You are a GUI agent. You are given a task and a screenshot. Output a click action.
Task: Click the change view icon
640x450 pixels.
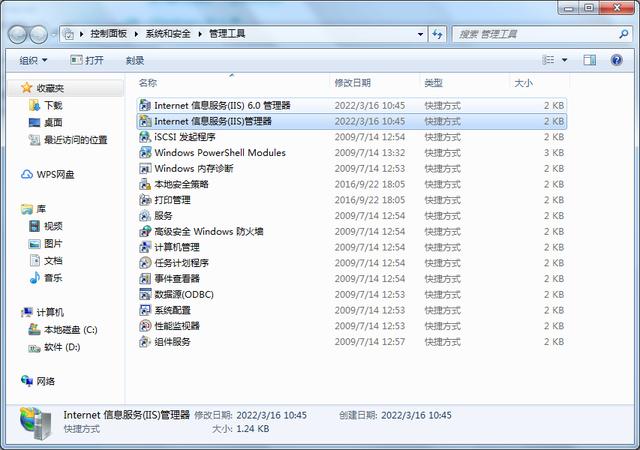[x=548, y=60]
